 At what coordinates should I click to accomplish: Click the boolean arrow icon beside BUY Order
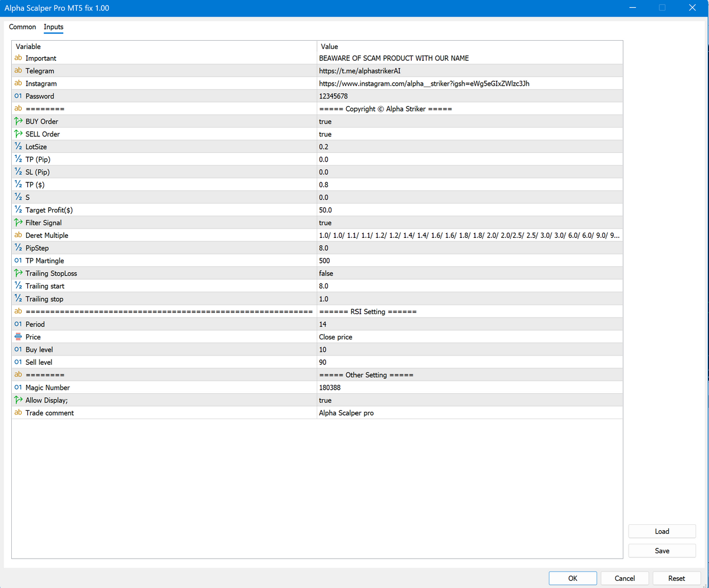tap(18, 122)
